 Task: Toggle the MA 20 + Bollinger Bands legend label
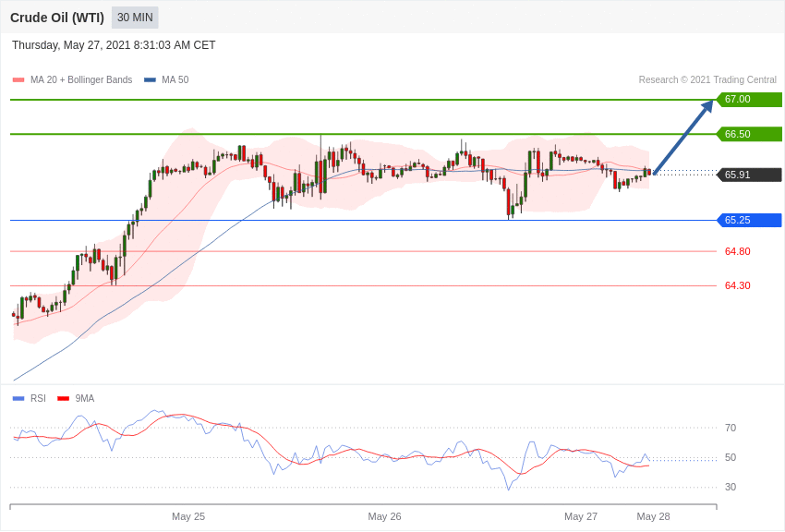pos(81,80)
